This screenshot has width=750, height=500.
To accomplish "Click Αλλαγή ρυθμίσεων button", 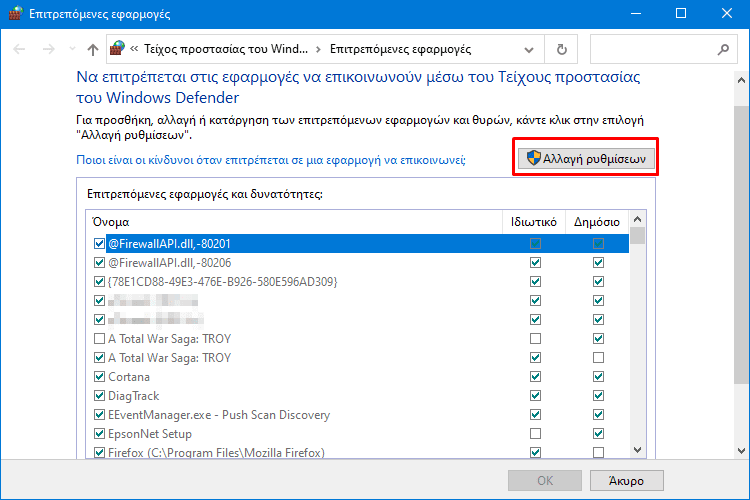I will (x=585, y=158).
